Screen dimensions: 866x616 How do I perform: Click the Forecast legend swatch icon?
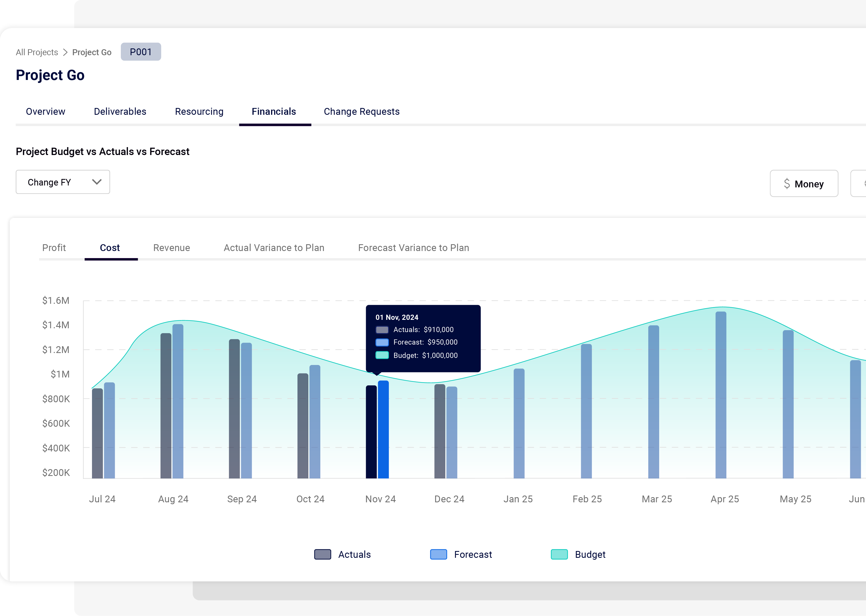tap(438, 554)
